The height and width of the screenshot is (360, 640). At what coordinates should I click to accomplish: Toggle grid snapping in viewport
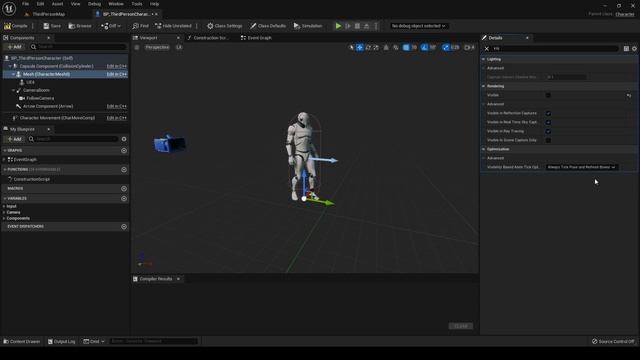[406, 47]
